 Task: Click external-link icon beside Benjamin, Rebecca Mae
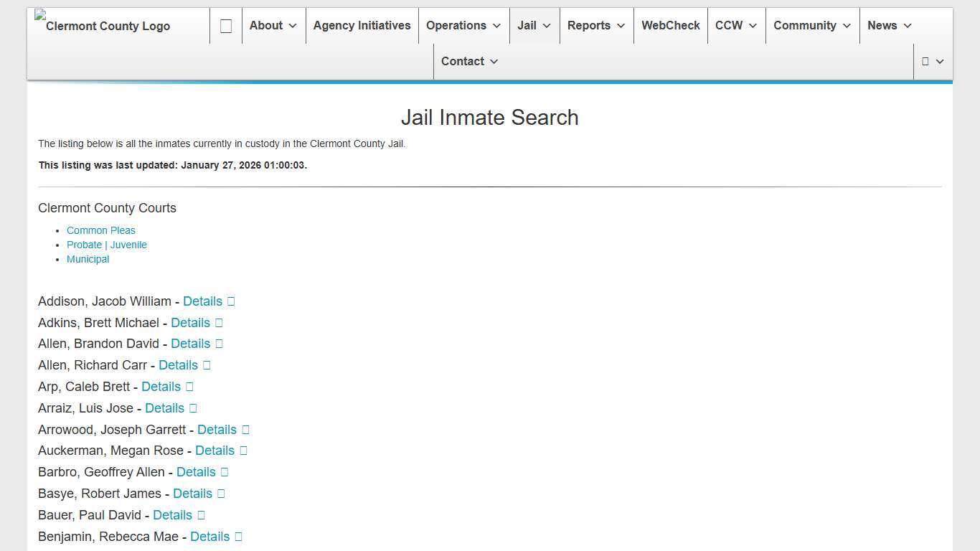[237, 537]
